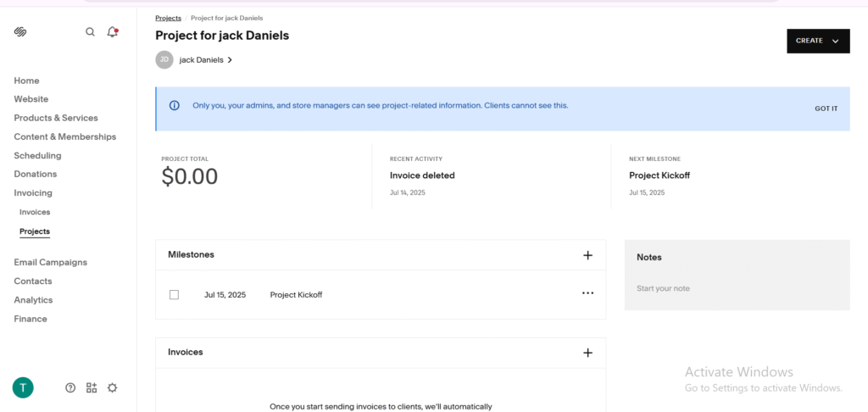Click the Invoices section header
This screenshot has width=868, height=412.
pyautogui.click(x=186, y=352)
